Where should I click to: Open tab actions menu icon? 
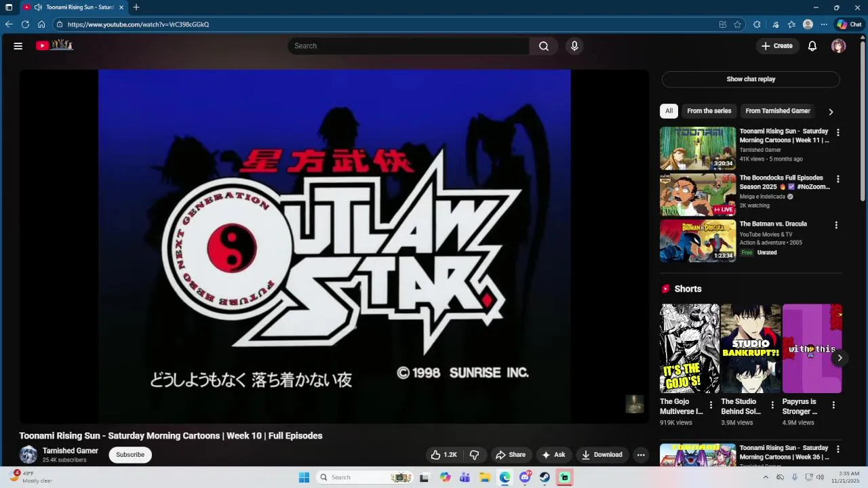9,7
